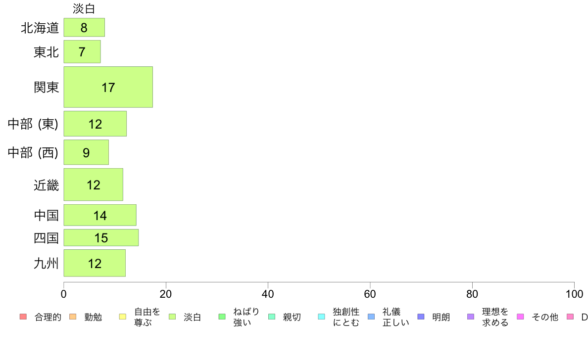Click the 独創性にとむ cyan legend swatch
588x364 pixels.
321,317
